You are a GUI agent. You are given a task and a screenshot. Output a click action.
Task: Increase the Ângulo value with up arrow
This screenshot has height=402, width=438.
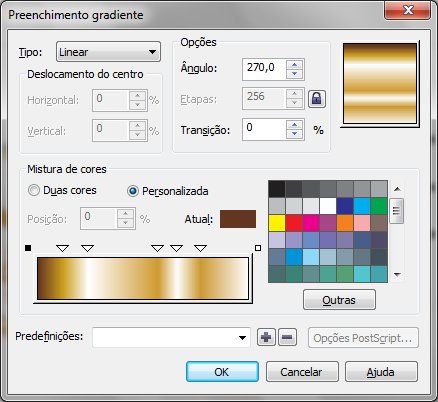(x=294, y=65)
